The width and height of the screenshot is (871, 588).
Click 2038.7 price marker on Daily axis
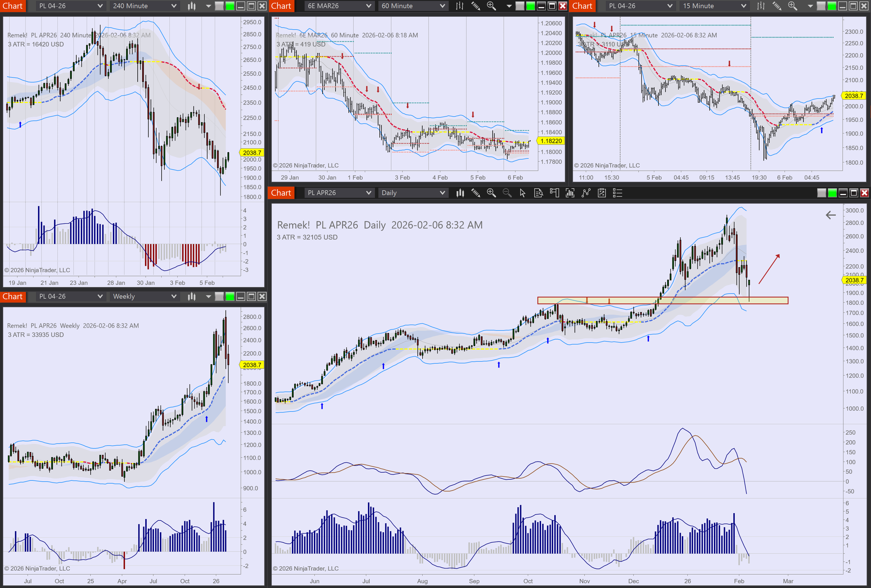854,280
